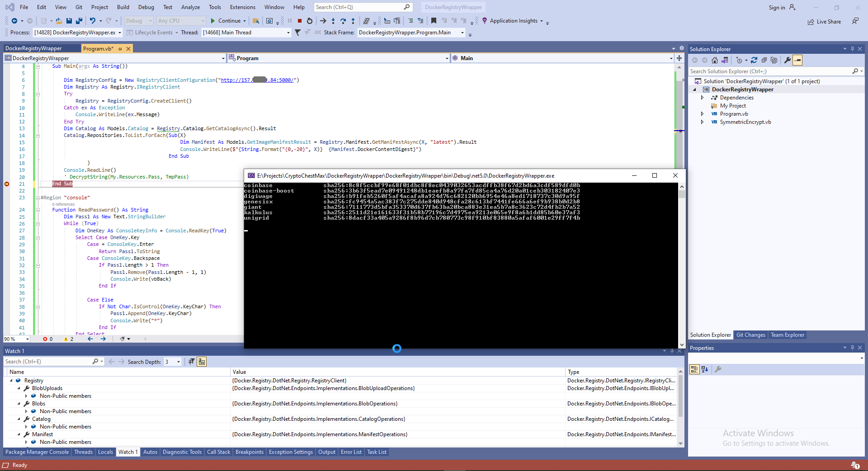This screenshot has width=868, height=471.
Task: Click the breakpoint marker on line 21
Action: pos(7,184)
